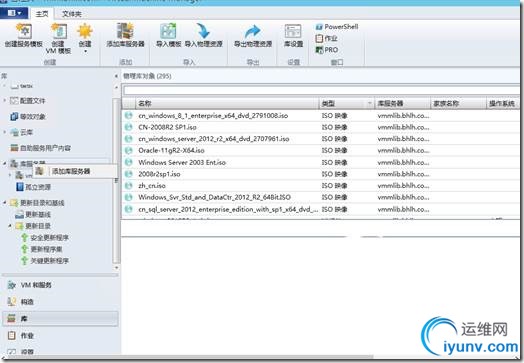This screenshot has width=524, height=363.
Task: Select 自助服务用户内容 tree node
Action: pos(45,148)
